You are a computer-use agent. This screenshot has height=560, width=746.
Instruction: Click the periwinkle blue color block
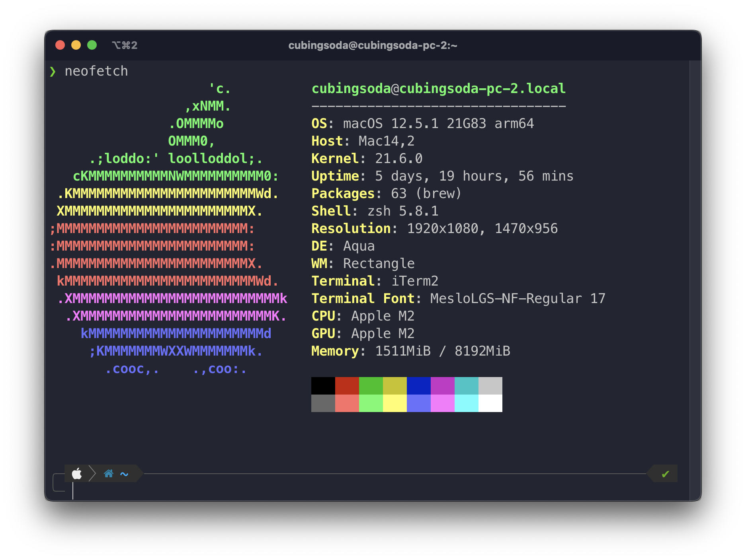[x=419, y=403]
